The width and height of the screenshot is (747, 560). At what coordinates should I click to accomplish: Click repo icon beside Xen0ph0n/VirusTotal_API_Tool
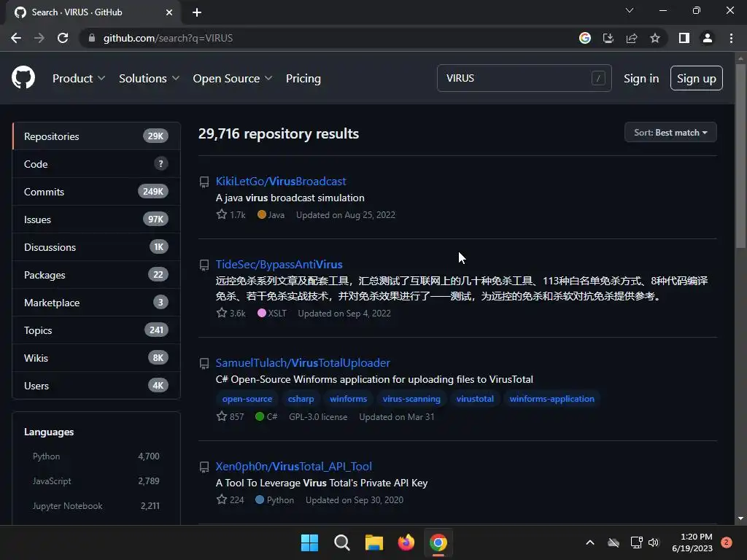[204, 467]
